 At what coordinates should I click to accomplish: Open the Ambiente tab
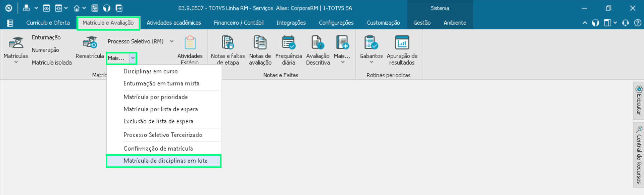point(455,23)
